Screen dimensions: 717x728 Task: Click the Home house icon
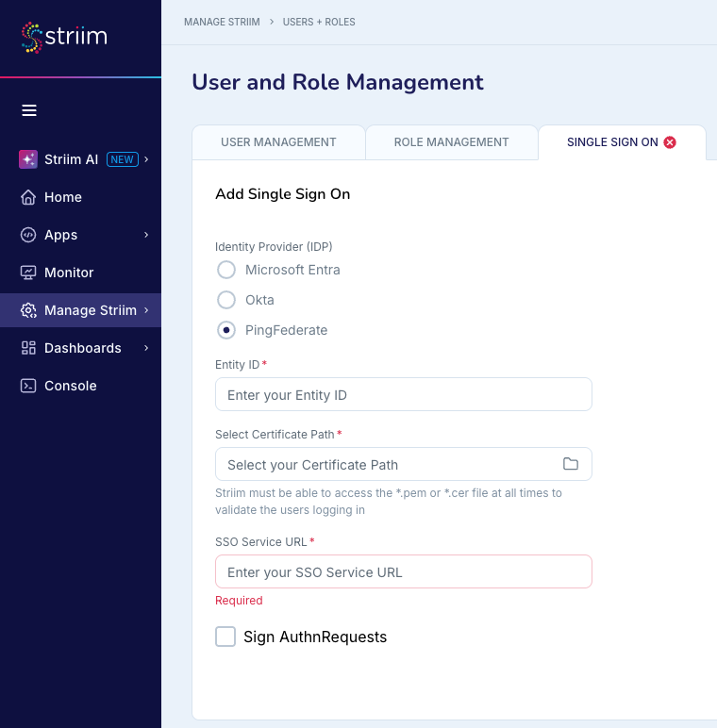pyautogui.click(x=28, y=197)
